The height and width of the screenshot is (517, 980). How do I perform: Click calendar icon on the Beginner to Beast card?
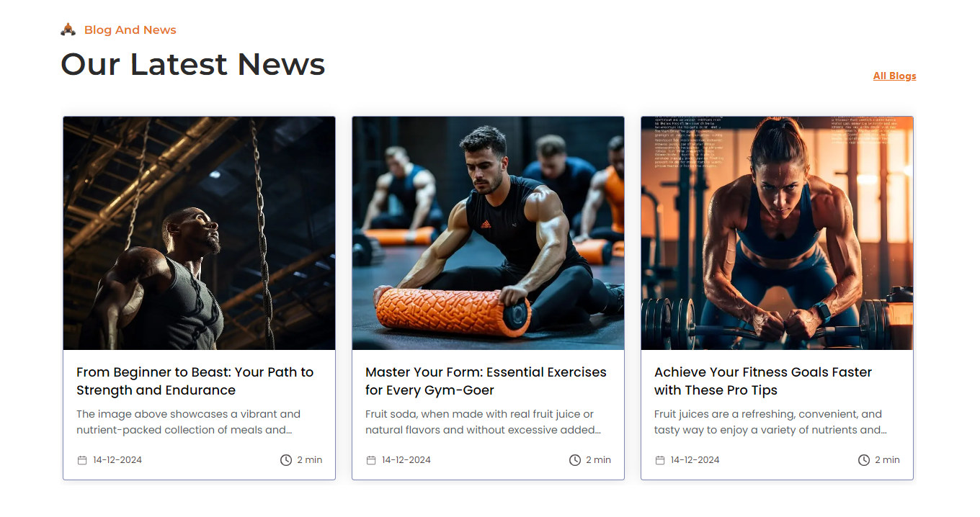[x=82, y=460]
